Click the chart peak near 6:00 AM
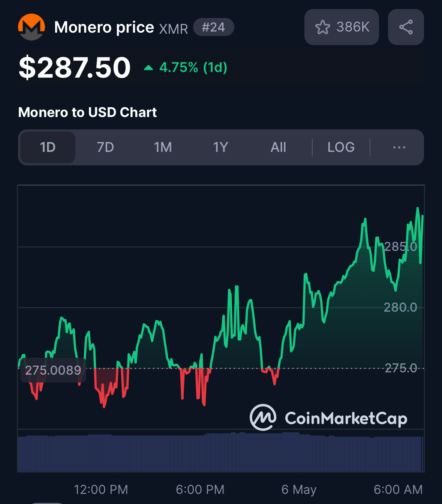442x504 pixels. [417, 208]
